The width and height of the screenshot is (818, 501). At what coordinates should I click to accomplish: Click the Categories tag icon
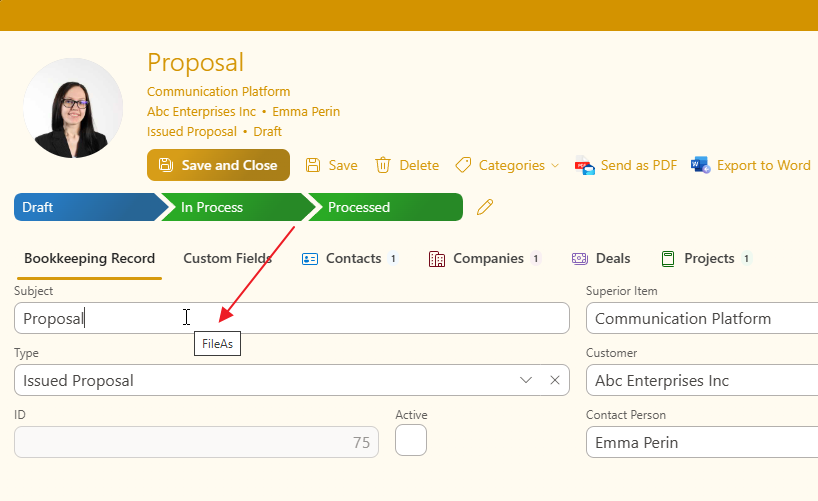tap(463, 165)
